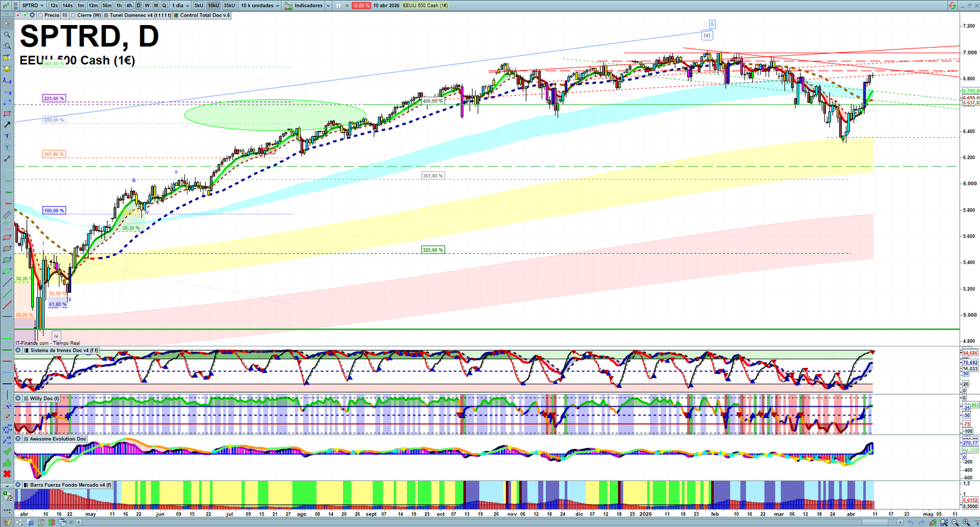This screenshot has width=980, height=527.
Task: Select the brown ellipse drawing tool
Action: pos(7,249)
